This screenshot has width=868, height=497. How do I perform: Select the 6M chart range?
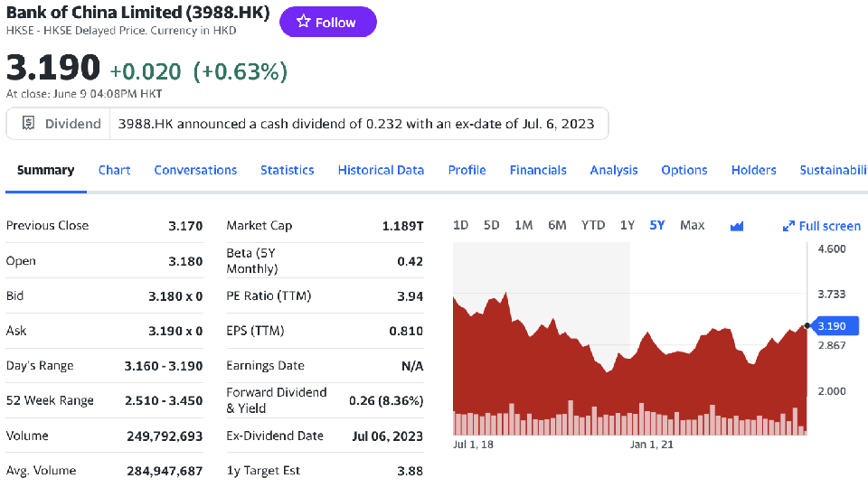tap(557, 225)
